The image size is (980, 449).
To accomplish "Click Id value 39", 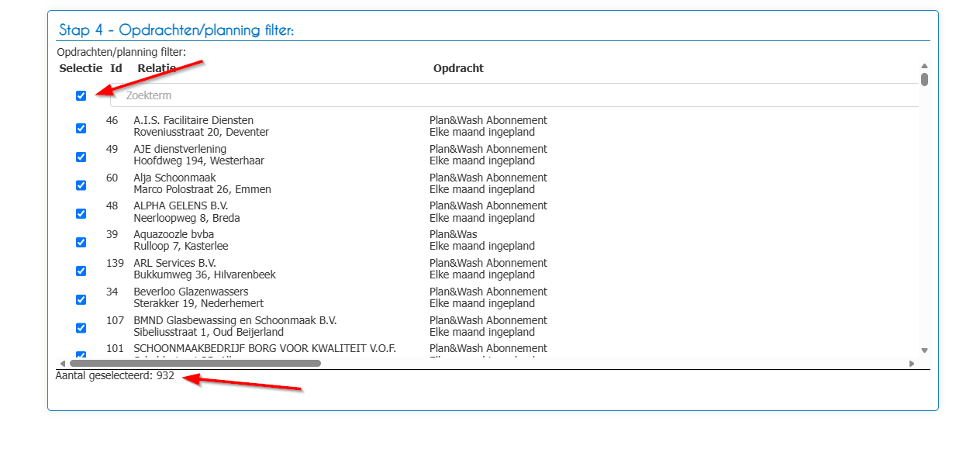I will [x=112, y=234].
